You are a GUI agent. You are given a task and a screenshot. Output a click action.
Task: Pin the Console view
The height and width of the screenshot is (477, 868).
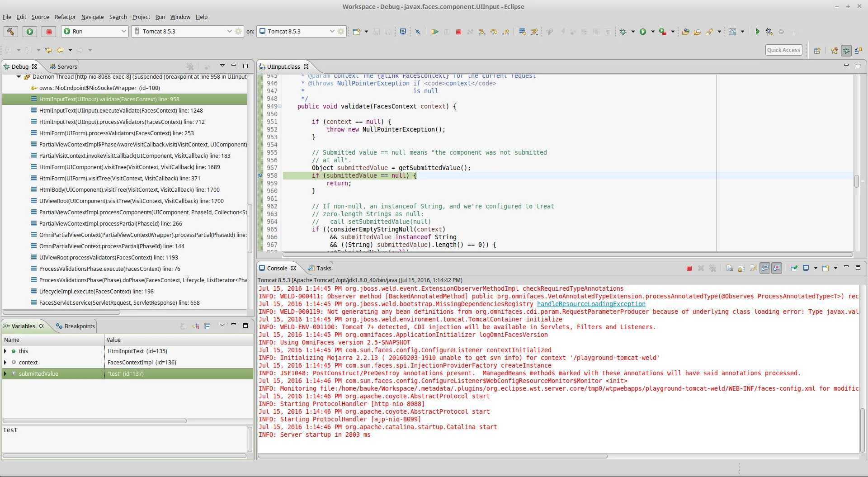pyautogui.click(x=794, y=268)
